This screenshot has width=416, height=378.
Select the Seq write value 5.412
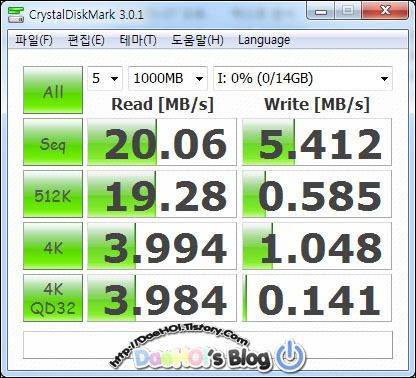click(x=317, y=142)
